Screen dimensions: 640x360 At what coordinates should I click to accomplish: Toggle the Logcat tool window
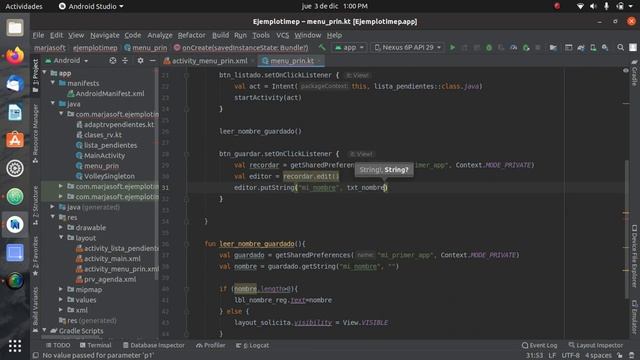point(252,345)
